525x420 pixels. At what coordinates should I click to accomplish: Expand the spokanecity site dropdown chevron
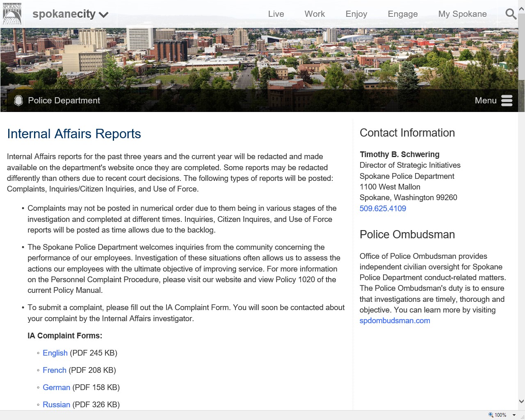click(104, 15)
